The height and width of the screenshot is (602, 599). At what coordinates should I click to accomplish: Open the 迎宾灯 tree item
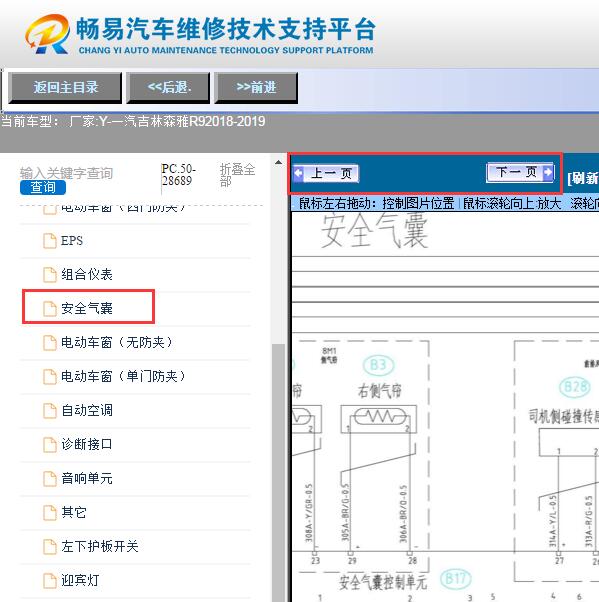coord(80,580)
